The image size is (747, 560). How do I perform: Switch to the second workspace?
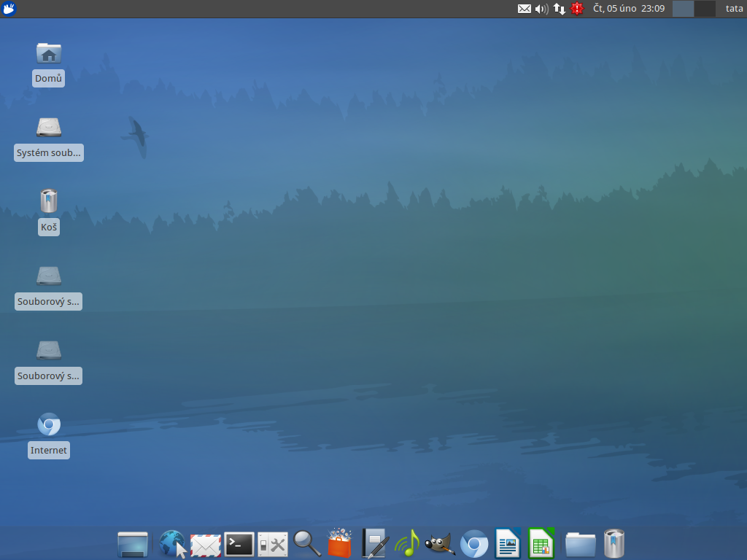pos(705,9)
